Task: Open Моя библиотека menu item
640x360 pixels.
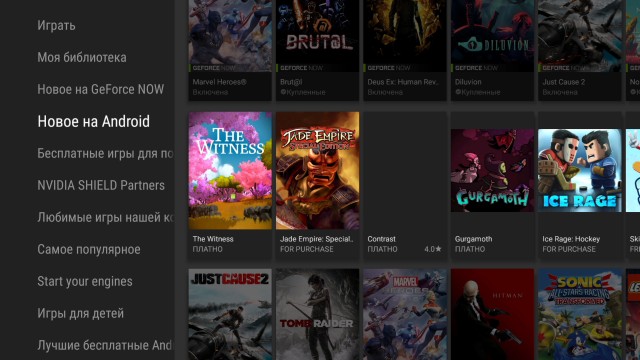Action: (x=82, y=57)
